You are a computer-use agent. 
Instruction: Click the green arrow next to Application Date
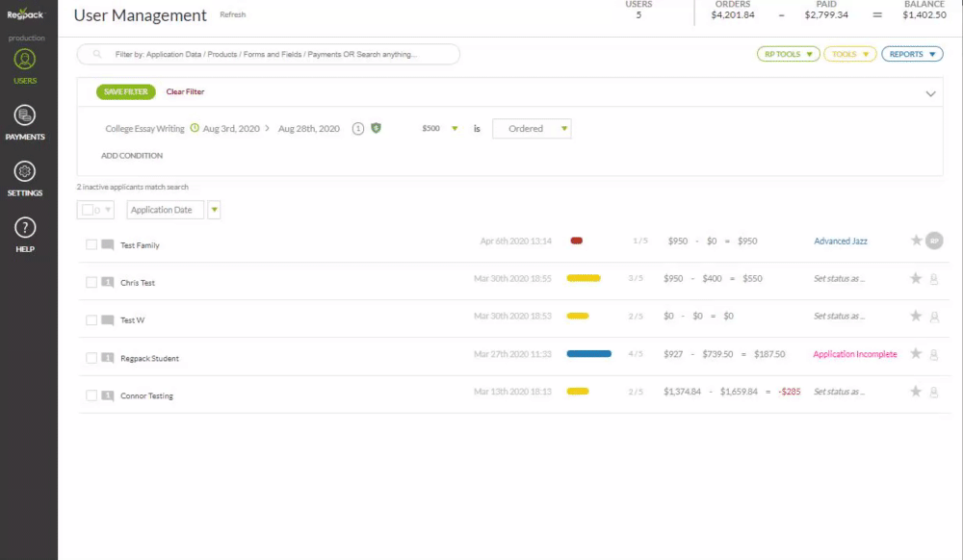214,210
